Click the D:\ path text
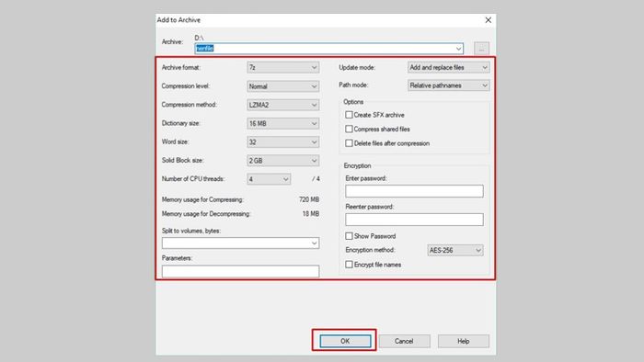 200,38
